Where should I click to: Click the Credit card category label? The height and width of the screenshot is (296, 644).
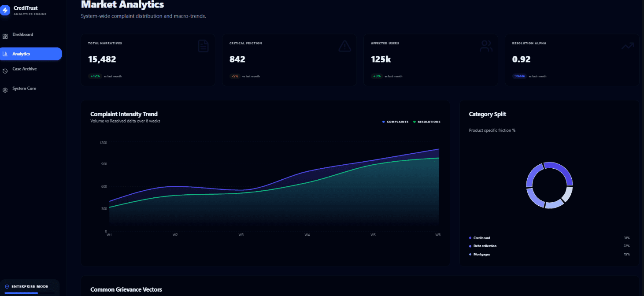point(481,238)
